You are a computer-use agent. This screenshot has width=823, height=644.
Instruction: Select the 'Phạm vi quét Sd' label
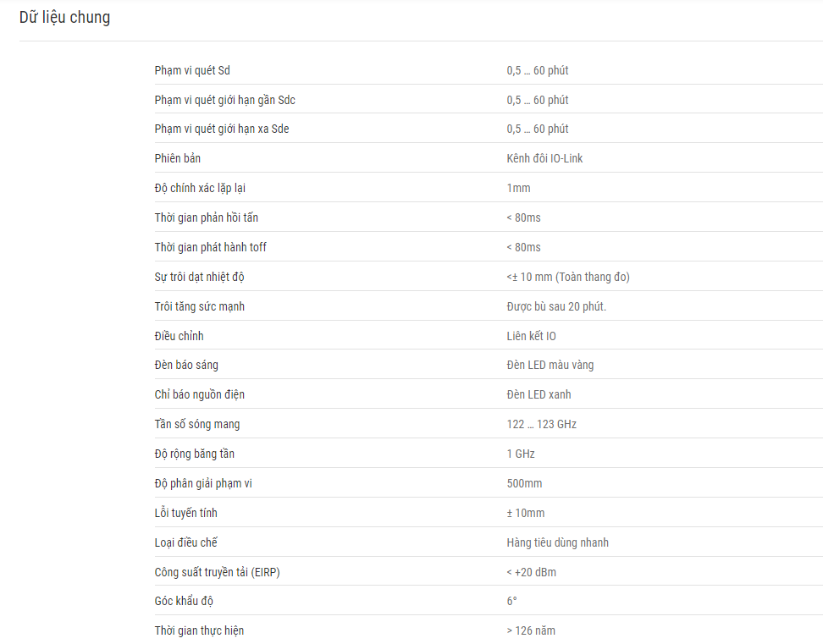click(x=192, y=70)
